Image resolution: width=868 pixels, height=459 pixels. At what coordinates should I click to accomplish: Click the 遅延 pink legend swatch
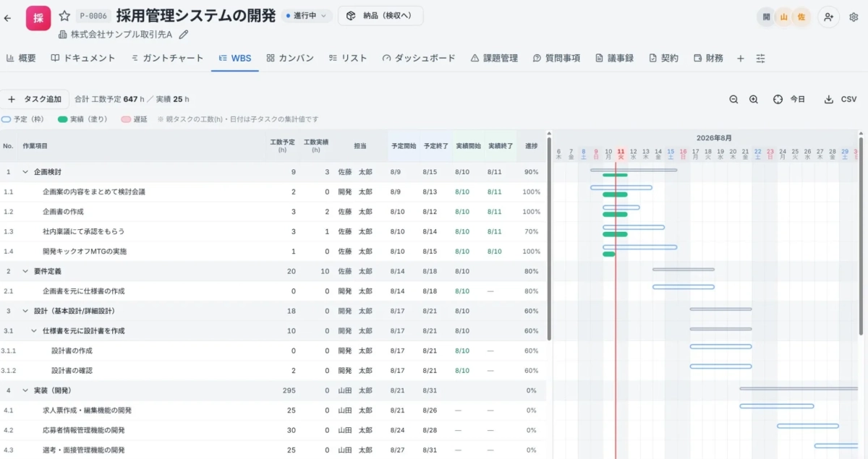126,119
